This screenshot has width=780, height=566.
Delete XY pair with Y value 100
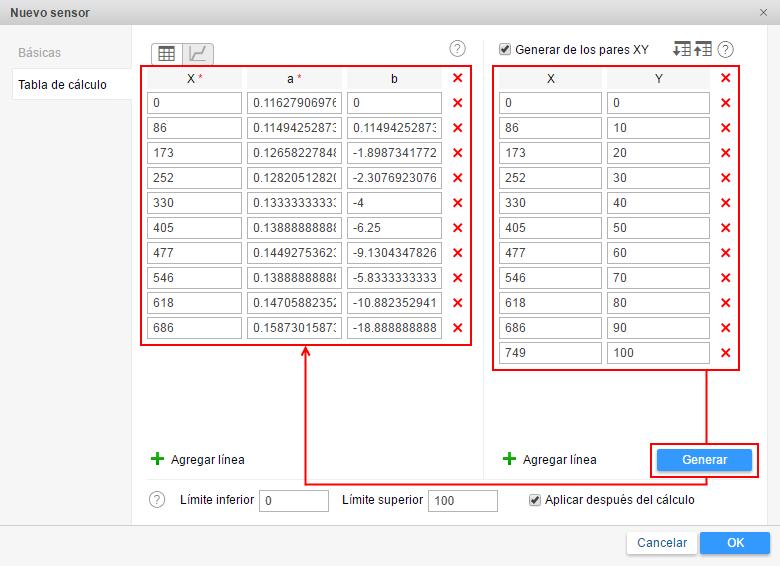pos(725,353)
